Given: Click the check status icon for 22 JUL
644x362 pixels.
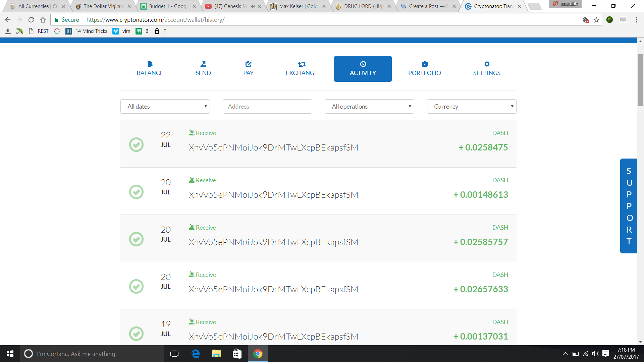Looking at the screenshot, I should (136, 144).
